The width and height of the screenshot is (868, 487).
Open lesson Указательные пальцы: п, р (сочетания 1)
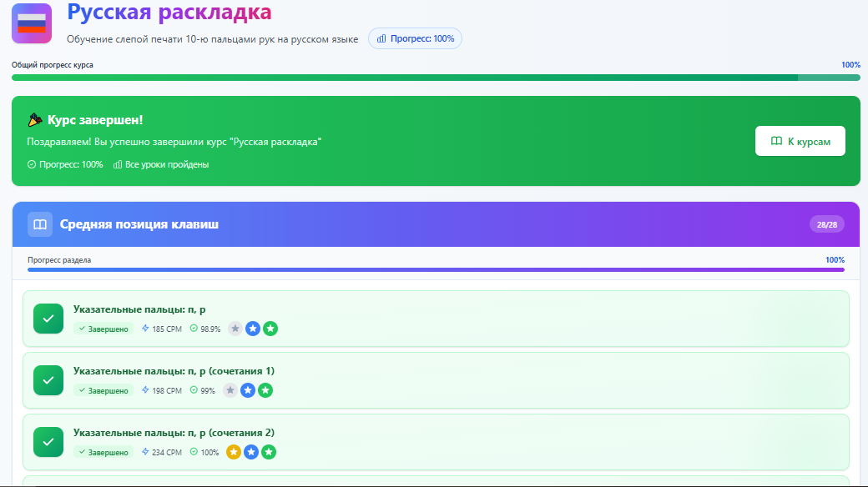[x=174, y=370]
